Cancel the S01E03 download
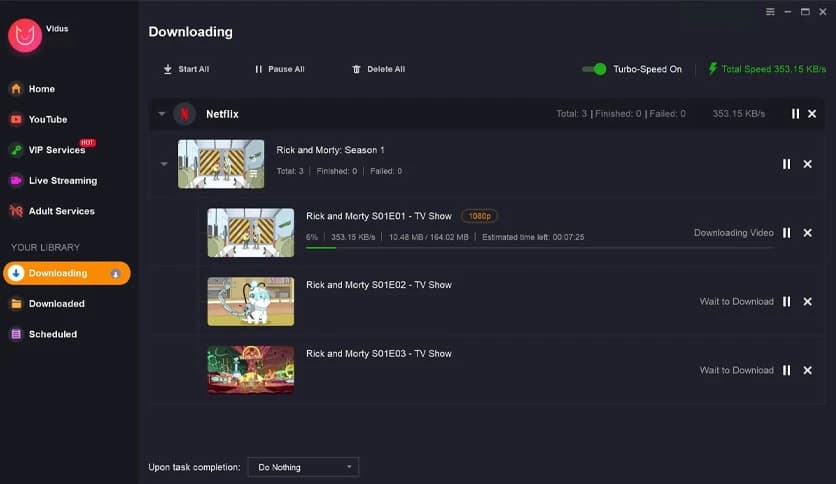 pos(808,370)
